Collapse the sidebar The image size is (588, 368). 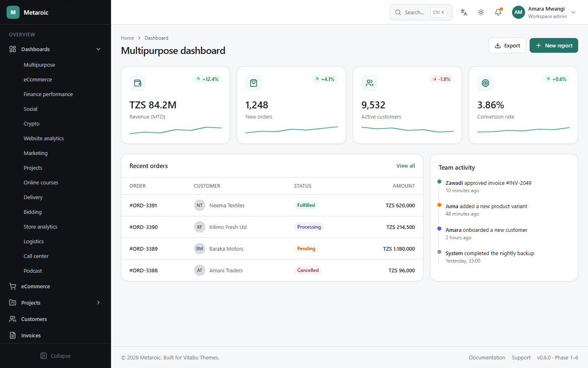pos(56,356)
